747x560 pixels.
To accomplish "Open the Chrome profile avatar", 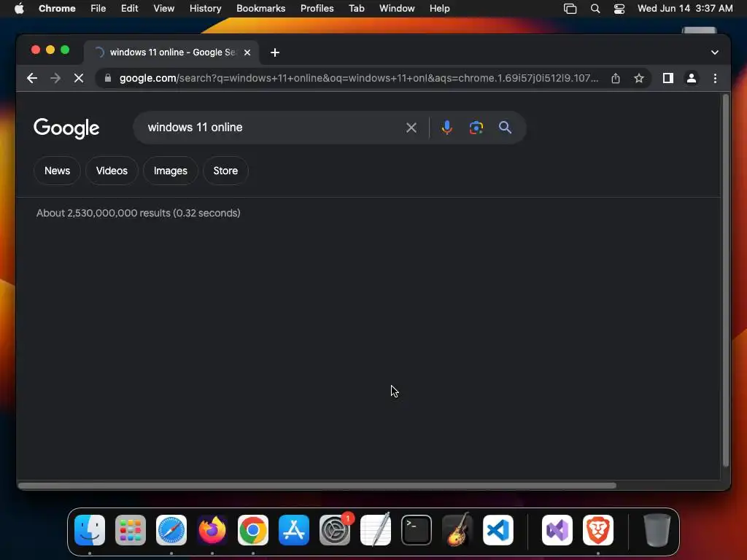I will tap(692, 78).
